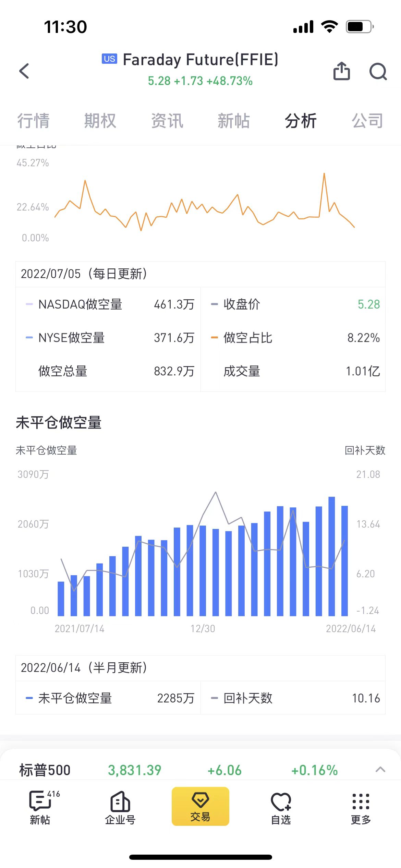The height and width of the screenshot is (868, 401).
Task: Tap the 8.22% short ratio value
Action: (364, 338)
